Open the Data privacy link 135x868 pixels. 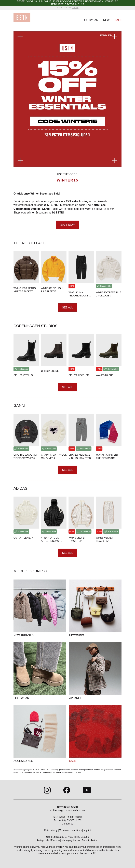(x=51, y=830)
